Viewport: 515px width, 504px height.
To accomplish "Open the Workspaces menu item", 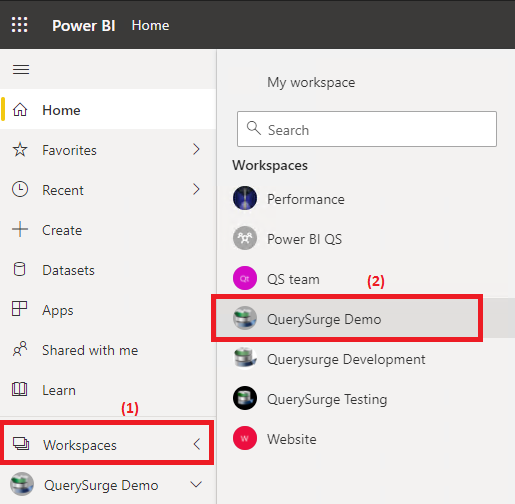I will 107,444.
